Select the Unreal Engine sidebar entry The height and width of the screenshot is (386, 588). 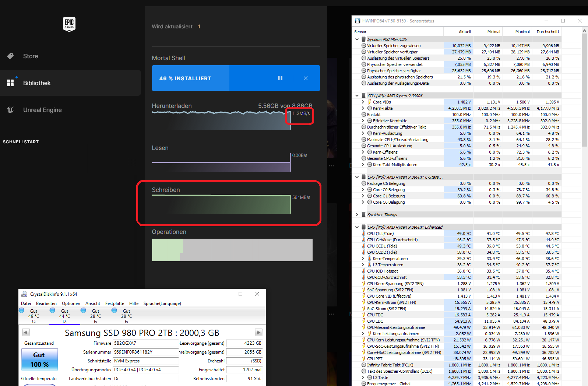coord(70,110)
